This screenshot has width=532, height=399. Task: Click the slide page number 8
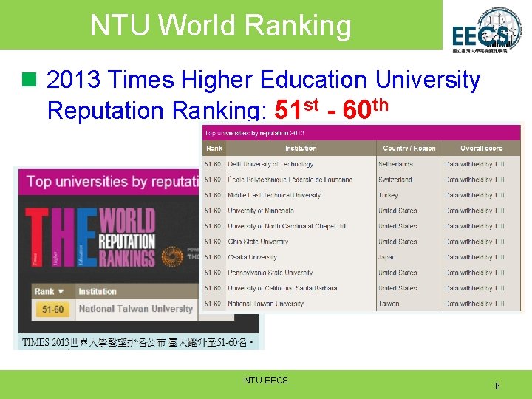(x=497, y=386)
